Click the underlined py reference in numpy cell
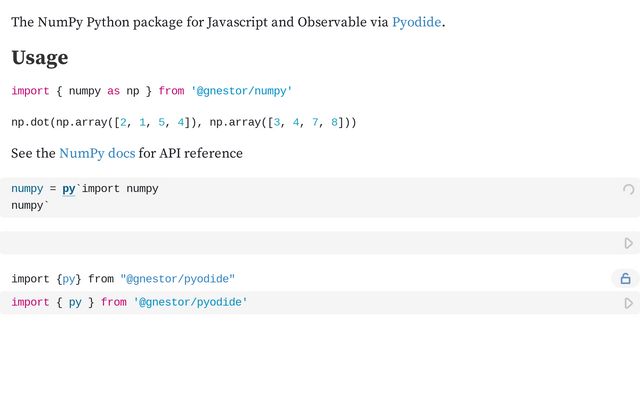The height and width of the screenshot is (400, 640). 69,189
